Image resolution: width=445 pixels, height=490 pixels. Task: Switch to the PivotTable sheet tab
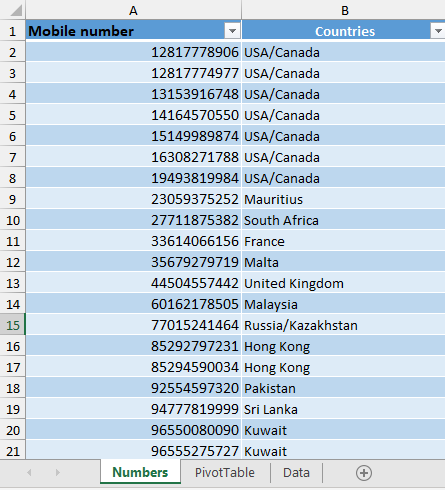click(225, 472)
